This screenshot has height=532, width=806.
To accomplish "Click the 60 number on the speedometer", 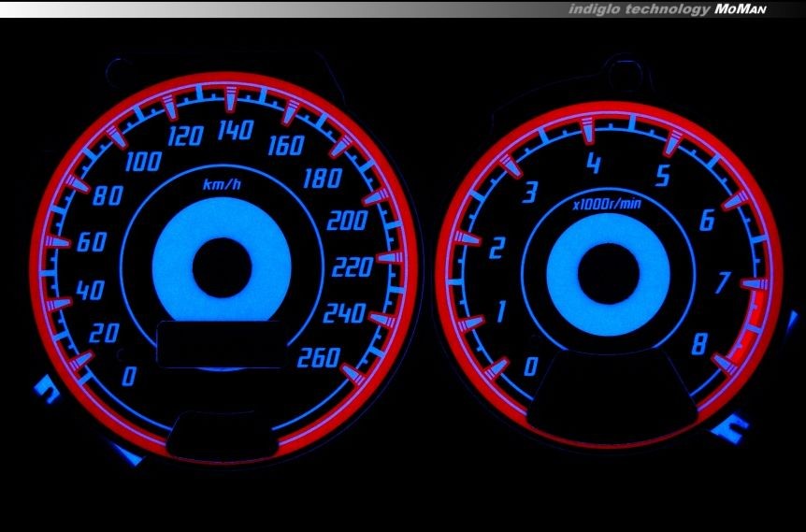I will [x=93, y=242].
